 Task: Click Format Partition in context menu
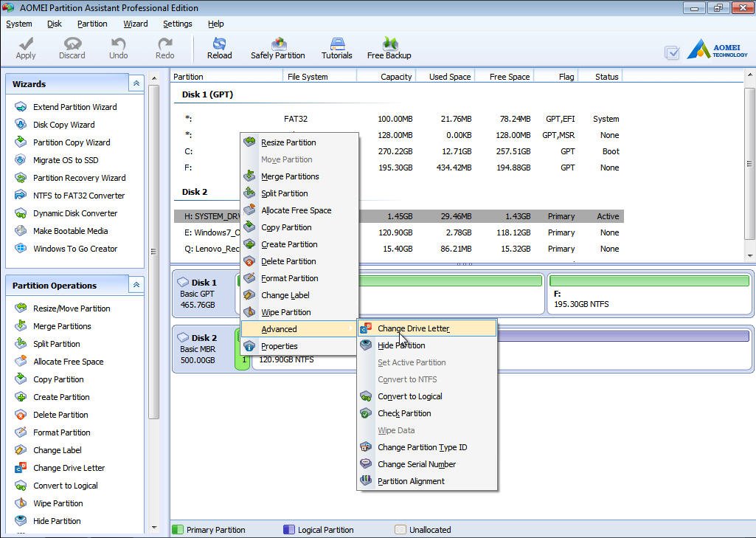pos(289,278)
